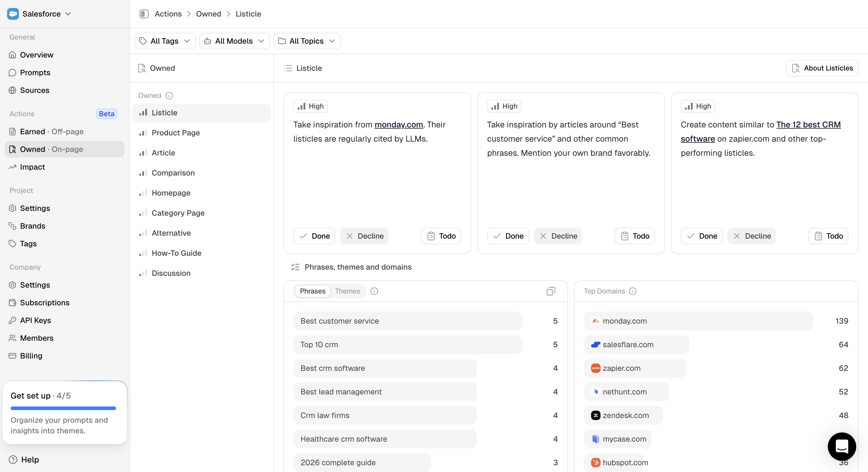Open the chat support bubble
Image resolution: width=868 pixels, height=472 pixels.
[x=841, y=446]
